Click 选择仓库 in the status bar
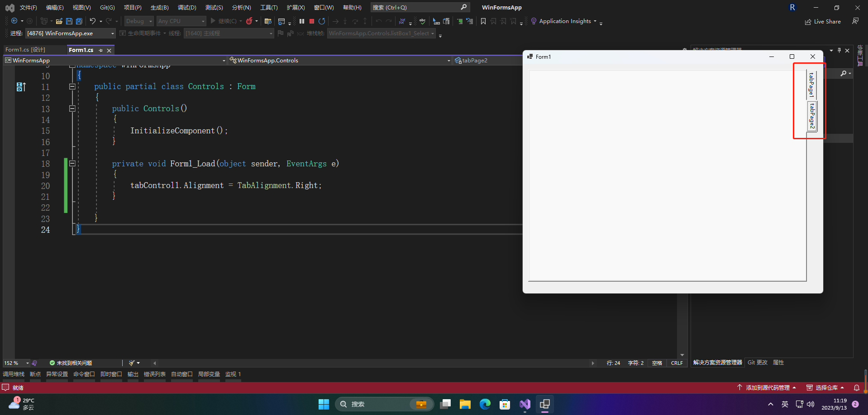 tap(826, 387)
